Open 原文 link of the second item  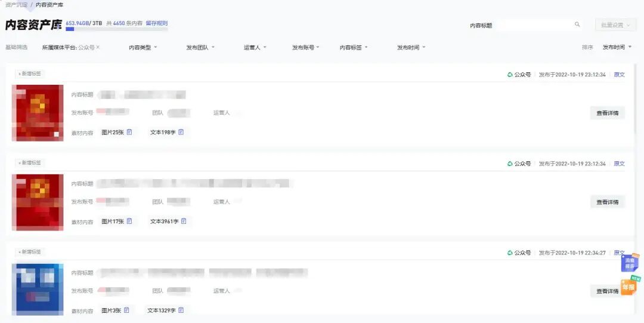pyautogui.click(x=619, y=164)
